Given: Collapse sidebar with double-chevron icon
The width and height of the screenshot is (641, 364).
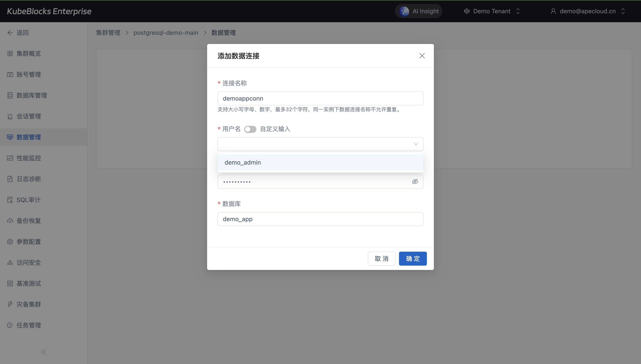Looking at the screenshot, I should 44,352.
